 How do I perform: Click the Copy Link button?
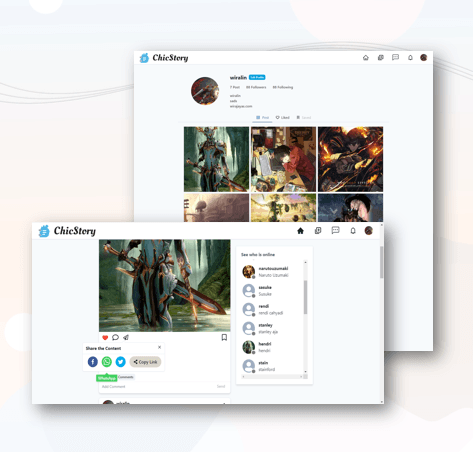145,362
